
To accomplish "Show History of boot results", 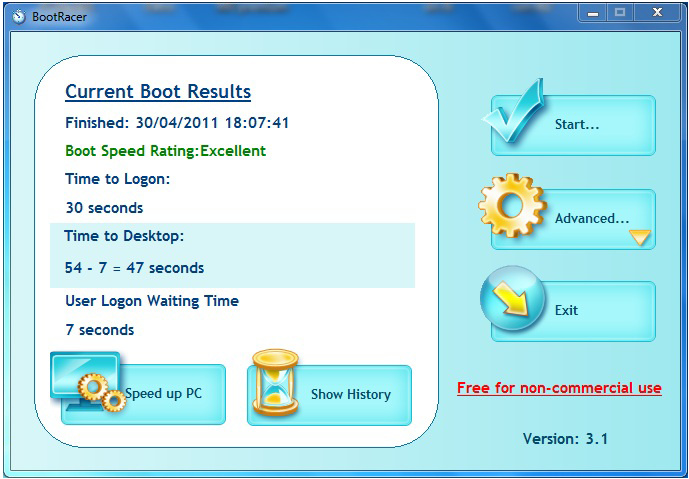I will coord(330,395).
